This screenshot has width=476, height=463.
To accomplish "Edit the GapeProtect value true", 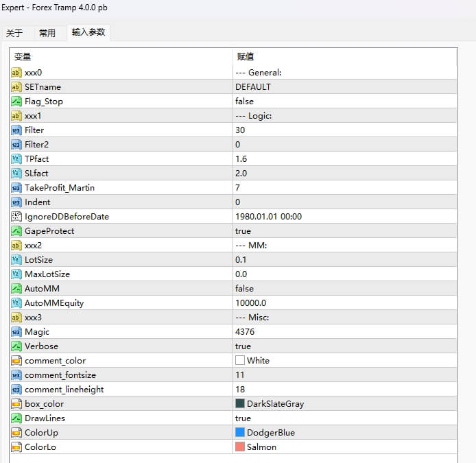I will click(x=344, y=231).
